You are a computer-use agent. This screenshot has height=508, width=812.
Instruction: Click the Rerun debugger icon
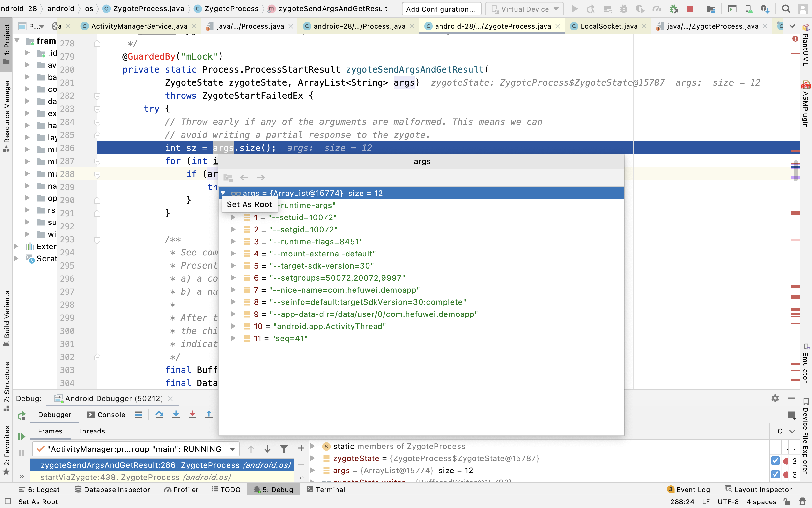pos(22,416)
